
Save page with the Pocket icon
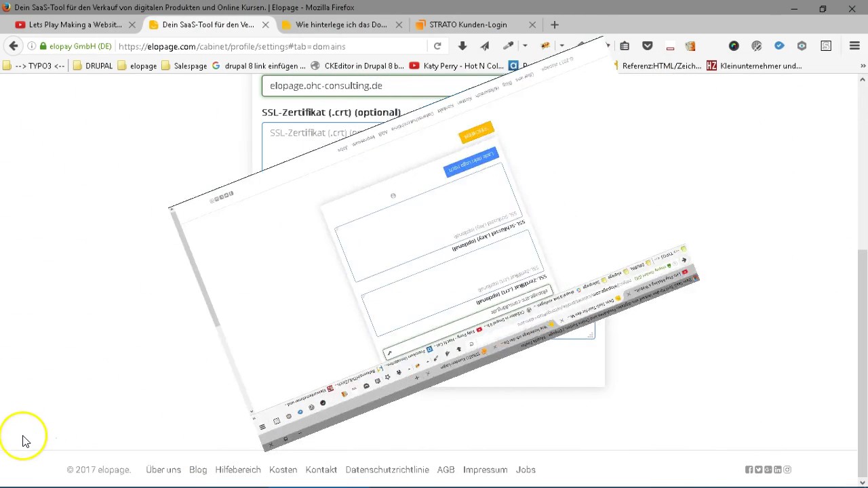point(648,46)
